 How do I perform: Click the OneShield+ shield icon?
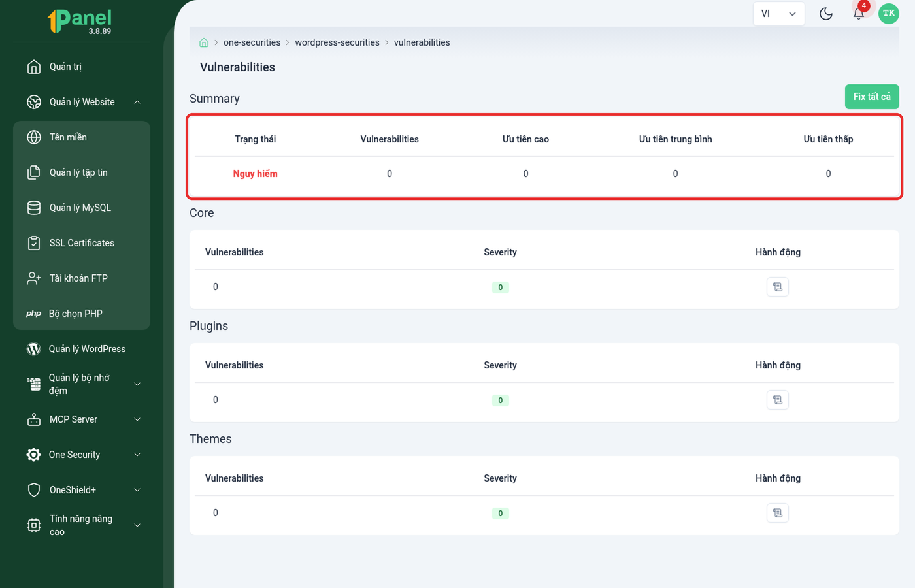(34, 490)
